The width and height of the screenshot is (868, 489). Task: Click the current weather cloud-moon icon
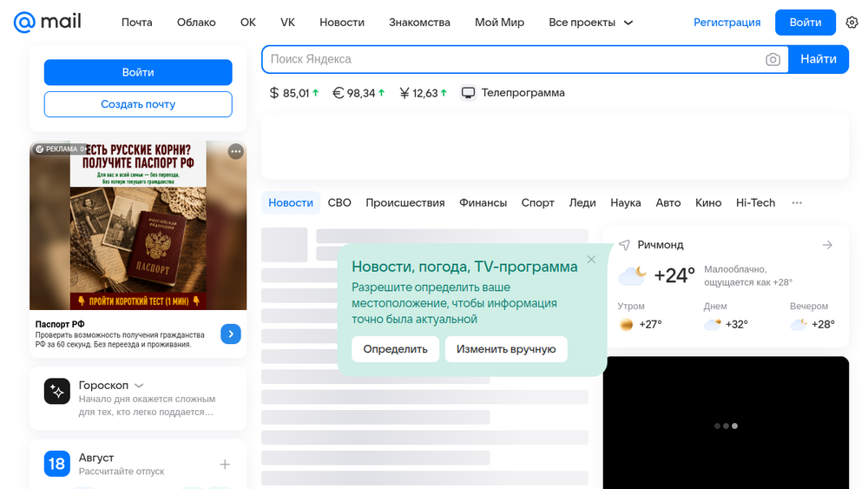pyautogui.click(x=632, y=275)
